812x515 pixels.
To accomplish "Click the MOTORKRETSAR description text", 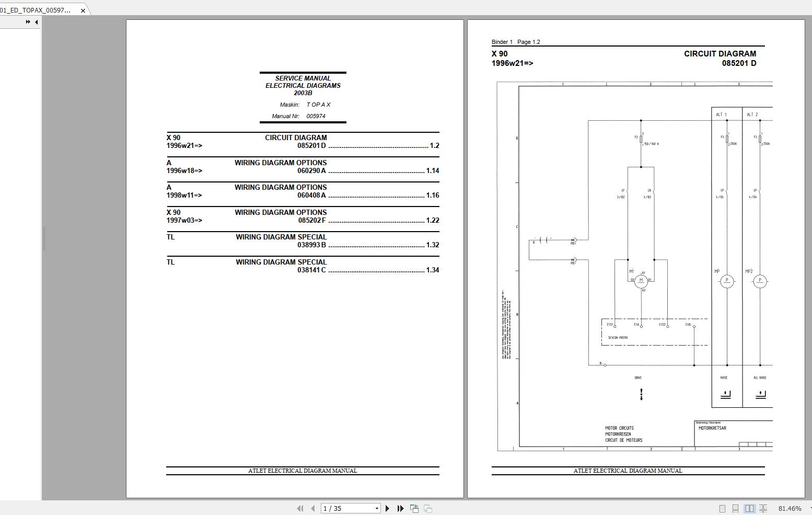I will 712,428.
